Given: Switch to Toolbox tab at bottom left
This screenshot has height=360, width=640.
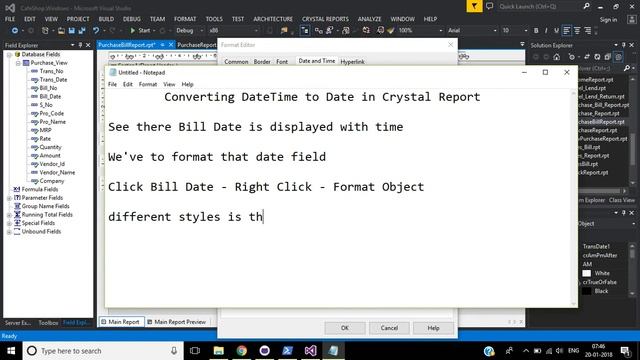Looking at the screenshot, I should tap(48, 323).
